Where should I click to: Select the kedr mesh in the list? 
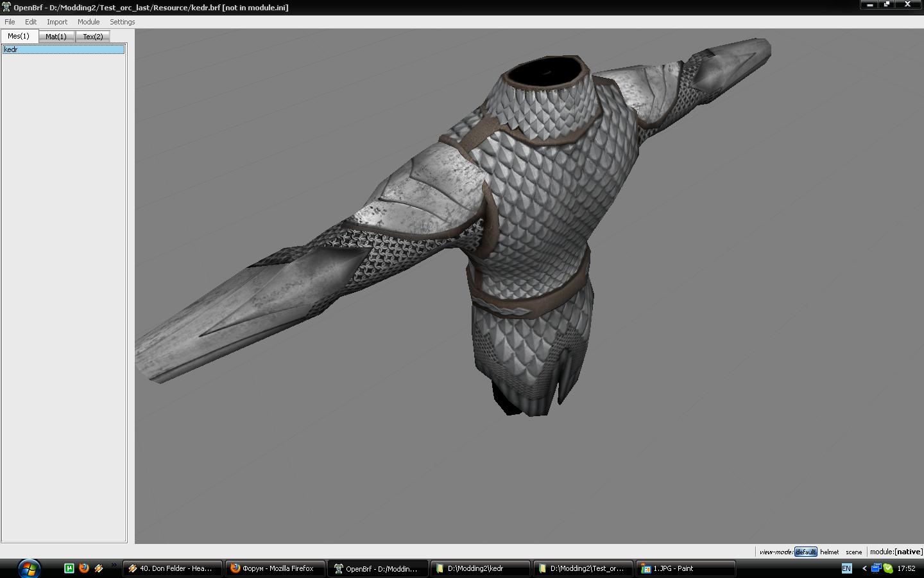click(64, 49)
